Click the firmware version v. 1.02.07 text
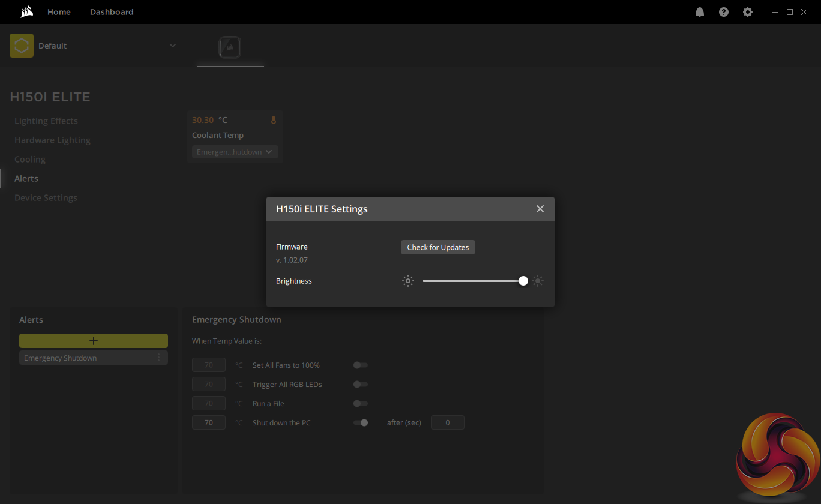 (292, 260)
